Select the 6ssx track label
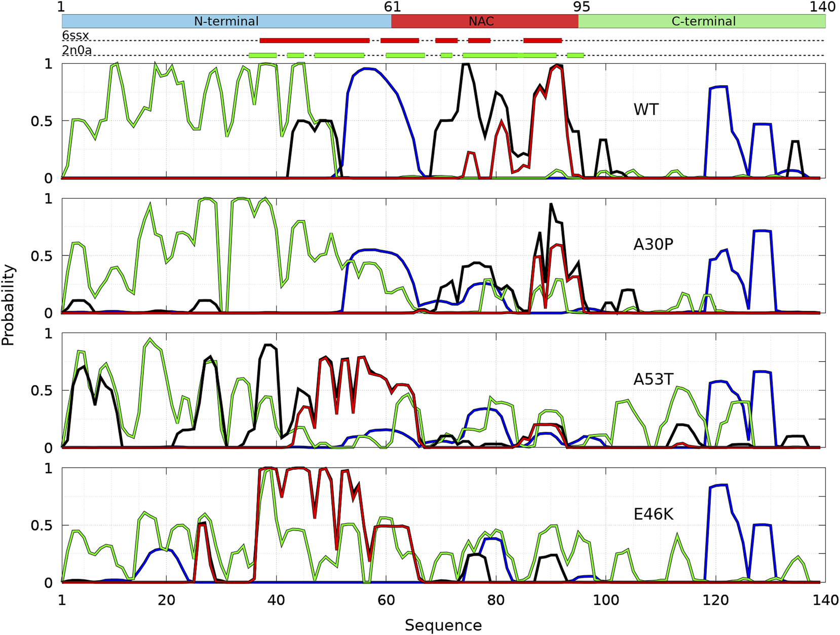The height and width of the screenshot is (635, 840). click(x=75, y=35)
